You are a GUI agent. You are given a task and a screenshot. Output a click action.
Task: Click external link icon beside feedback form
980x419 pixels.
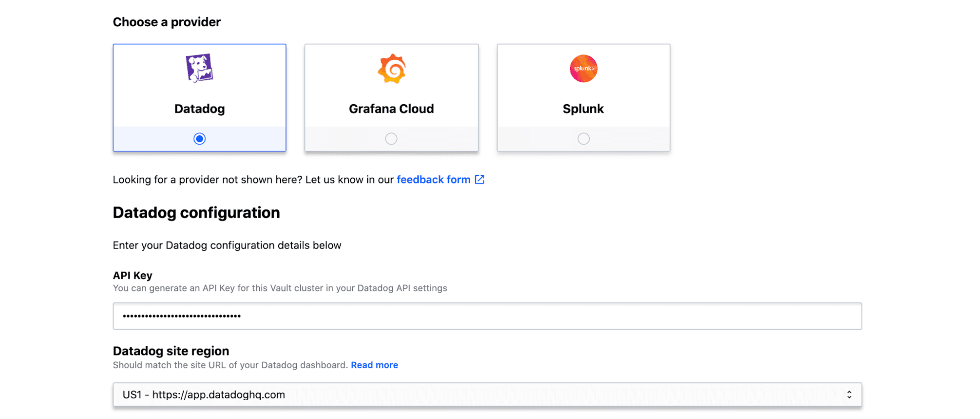pos(480,179)
